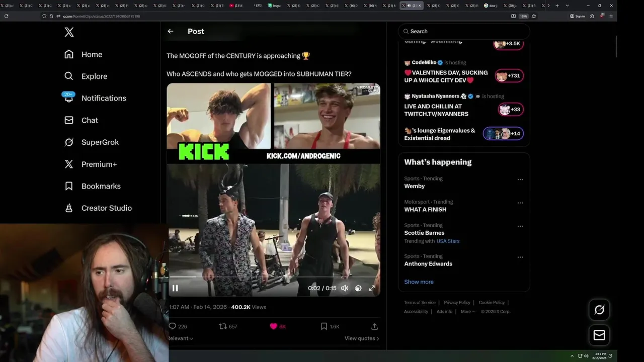This screenshot has height=362, width=644.
Task: Click the 400.2K Views count
Action: 249,307
